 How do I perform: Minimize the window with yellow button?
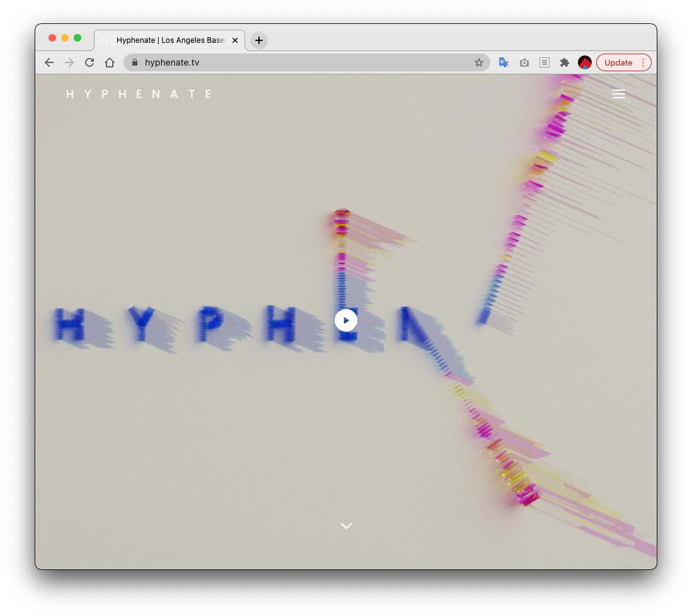click(x=65, y=38)
